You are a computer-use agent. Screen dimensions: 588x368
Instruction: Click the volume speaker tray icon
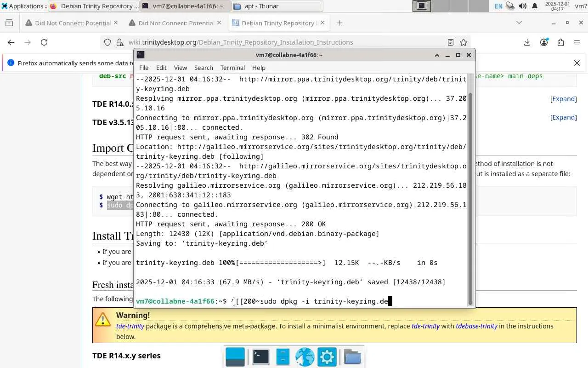tap(522, 6)
